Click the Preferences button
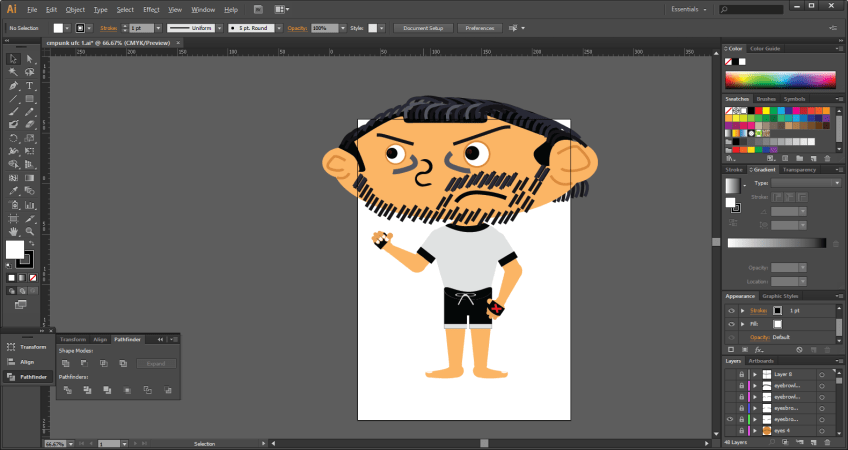 point(480,28)
